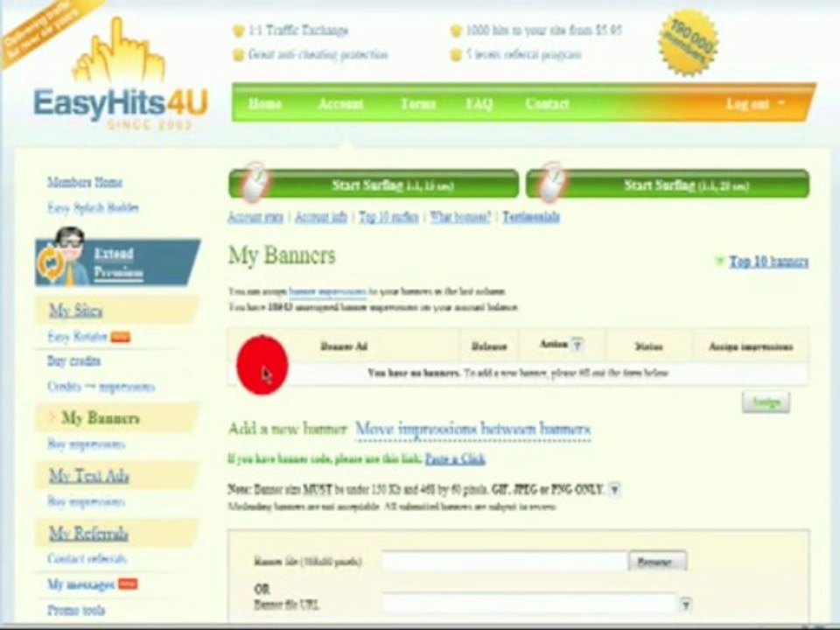
Task: Click the Banner file URL input field
Action: point(529,604)
